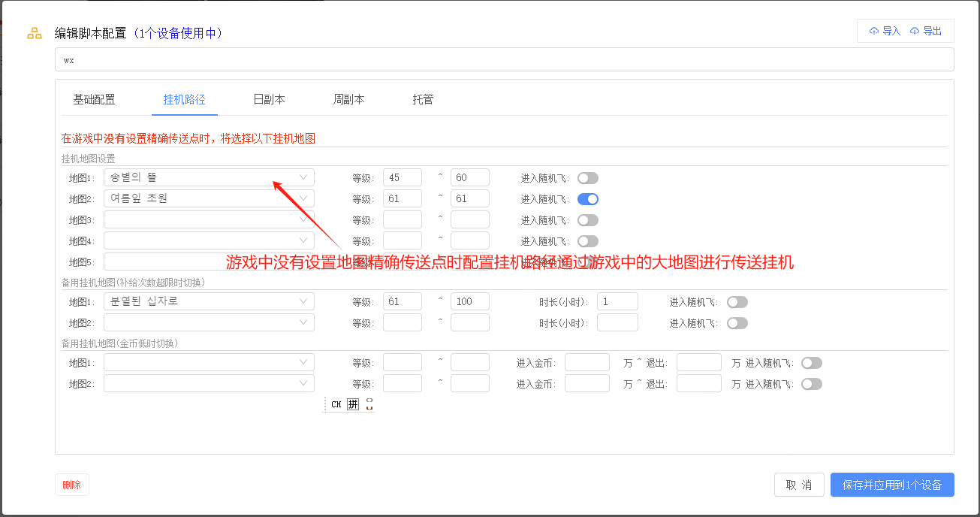
Task: Disable 进入随机飞 for 여름잎 초원 map row
Action: (x=587, y=199)
